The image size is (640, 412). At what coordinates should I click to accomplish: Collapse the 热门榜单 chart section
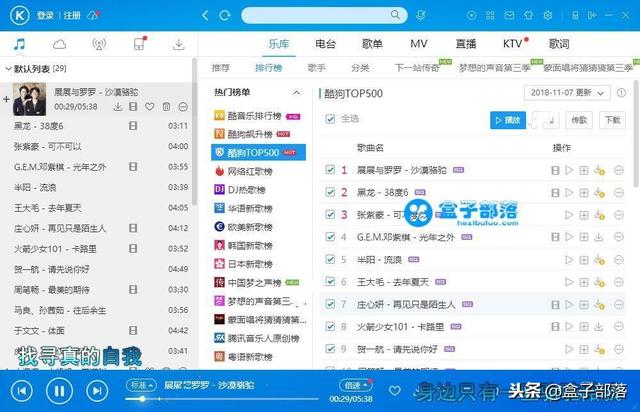click(x=297, y=93)
